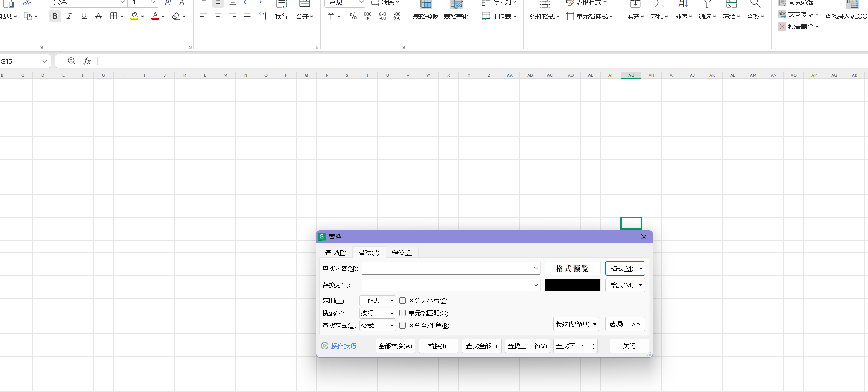Click the yellow fill color bucket
Viewport: 868px width, 392px height.
tap(135, 16)
